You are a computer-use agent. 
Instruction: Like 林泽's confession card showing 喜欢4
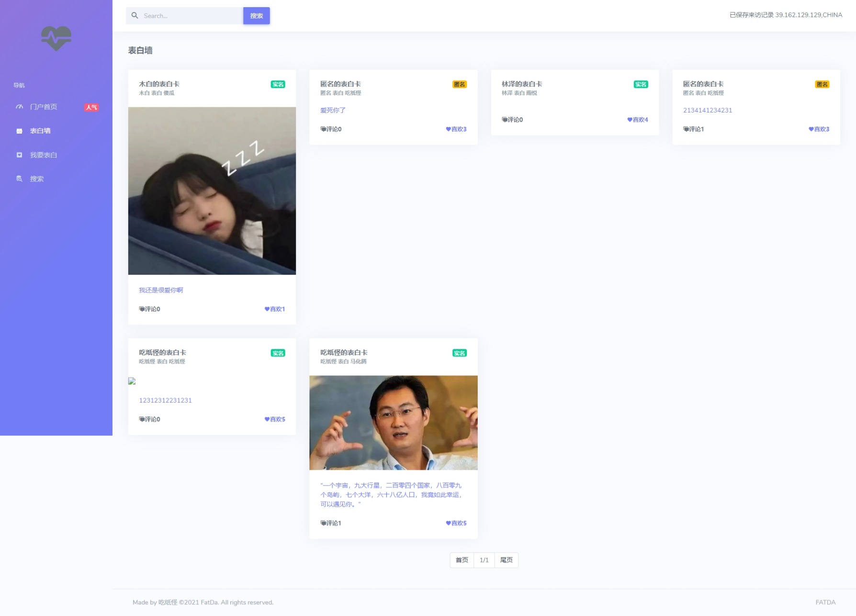point(637,120)
